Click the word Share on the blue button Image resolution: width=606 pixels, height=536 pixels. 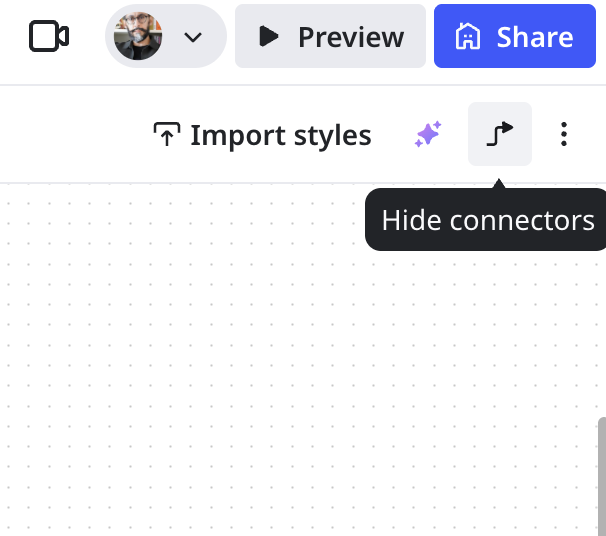[535, 37]
